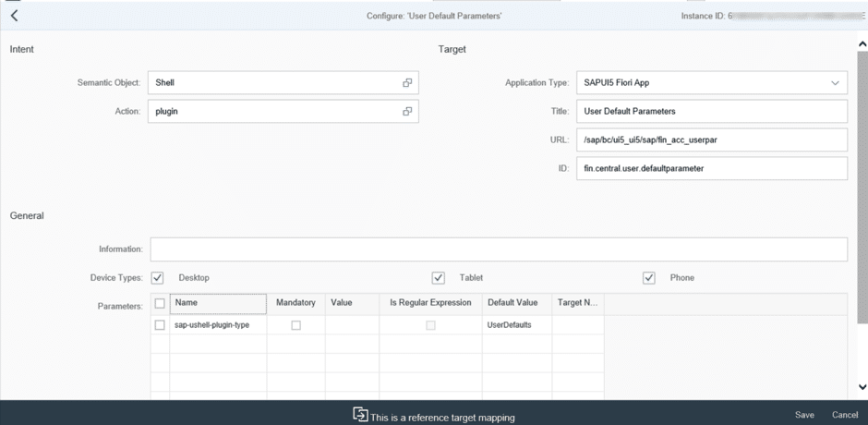
Task: Open value help for Action field
Action: [x=407, y=112]
